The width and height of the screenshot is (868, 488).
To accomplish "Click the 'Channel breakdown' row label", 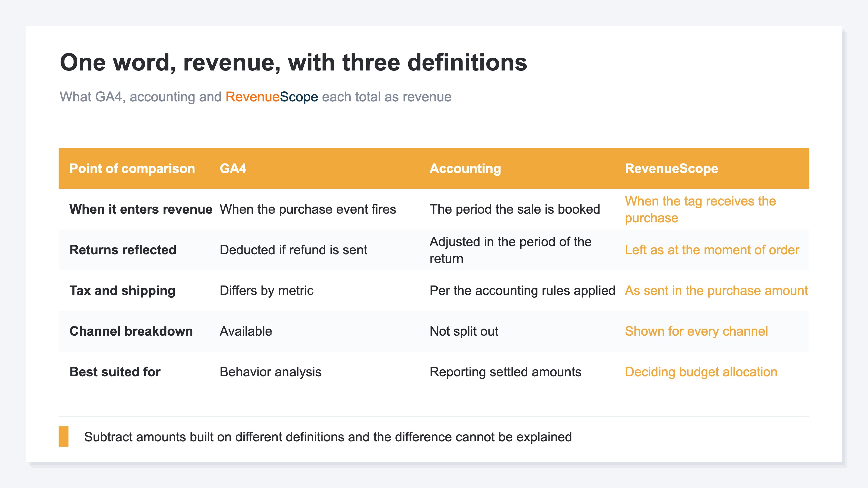I will click(x=131, y=331).
